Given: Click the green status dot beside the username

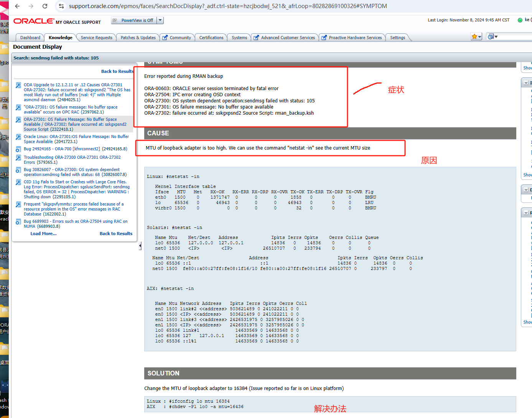Looking at the screenshot, I should [520, 20].
